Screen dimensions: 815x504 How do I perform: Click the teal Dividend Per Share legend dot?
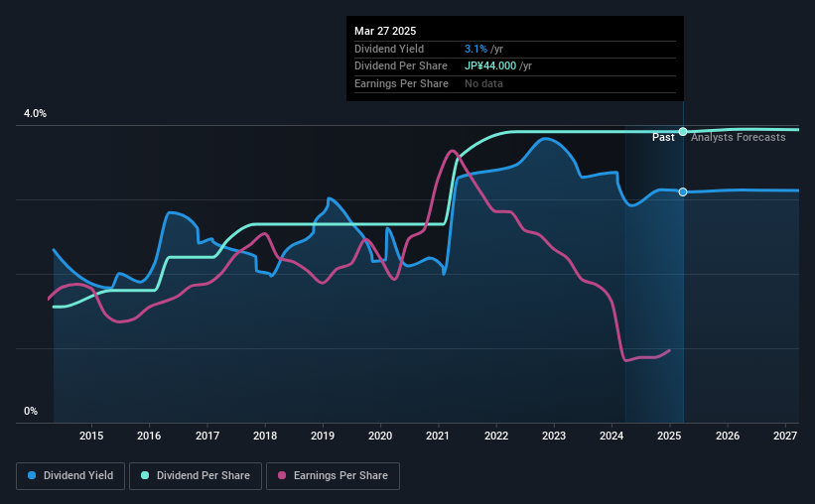click(x=145, y=475)
